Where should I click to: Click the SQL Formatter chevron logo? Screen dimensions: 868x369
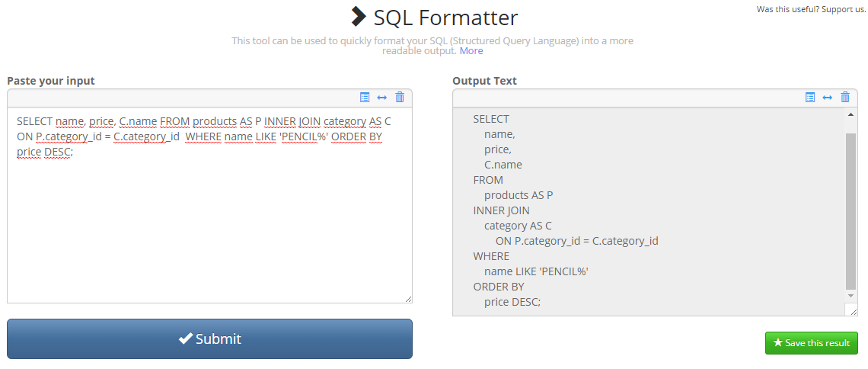tap(358, 17)
